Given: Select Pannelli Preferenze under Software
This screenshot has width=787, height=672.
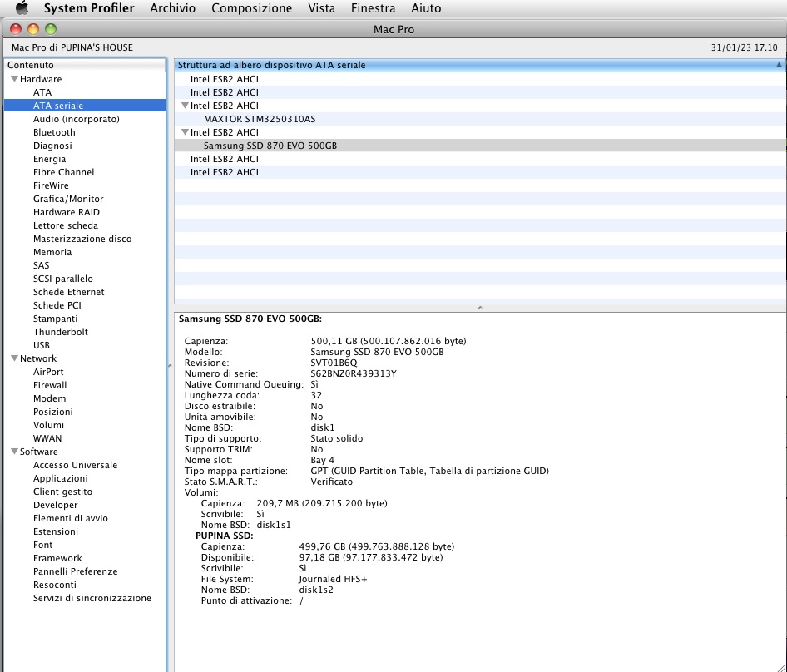Looking at the screenshot, I should [75, 571].
